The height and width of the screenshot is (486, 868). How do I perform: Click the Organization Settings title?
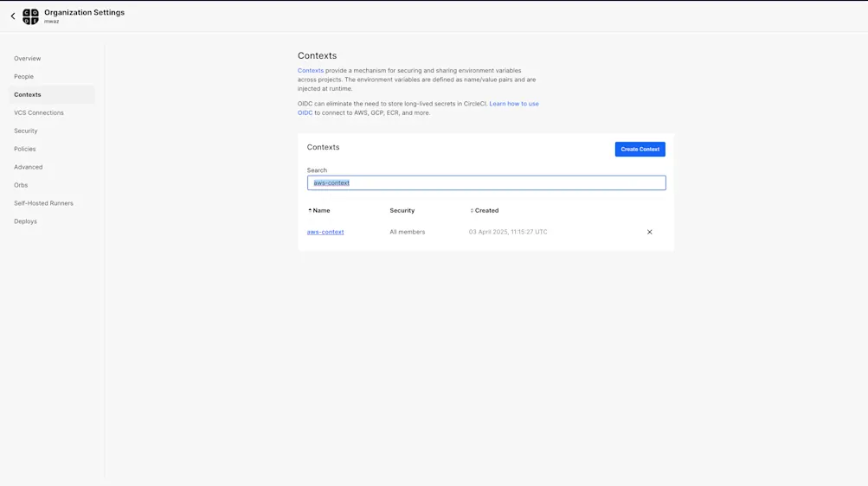[x=84, y=12]
